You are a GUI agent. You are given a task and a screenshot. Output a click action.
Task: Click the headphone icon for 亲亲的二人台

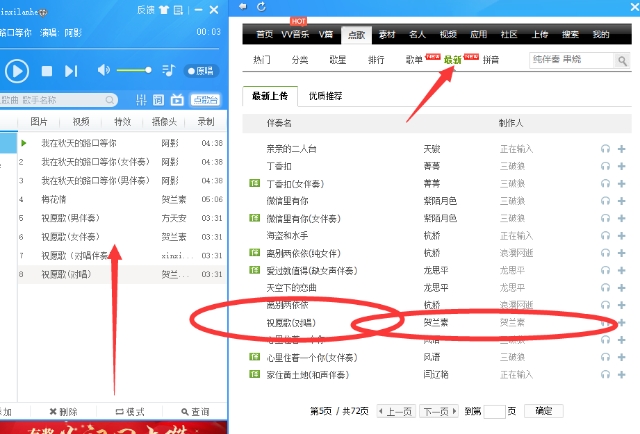click(x=604, y=148)
